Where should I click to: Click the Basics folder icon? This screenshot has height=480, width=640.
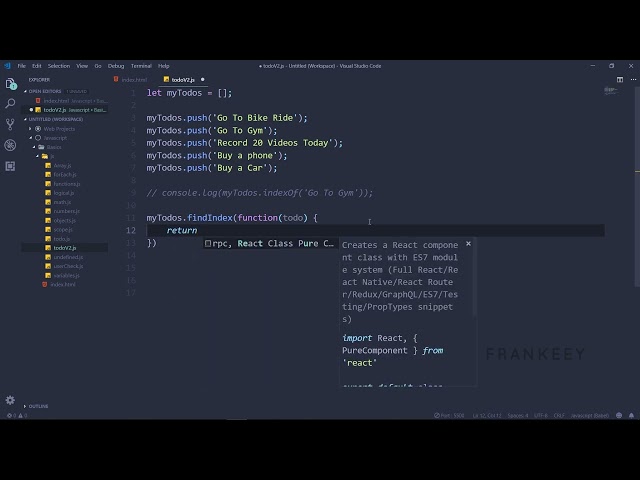pos(41,147)
